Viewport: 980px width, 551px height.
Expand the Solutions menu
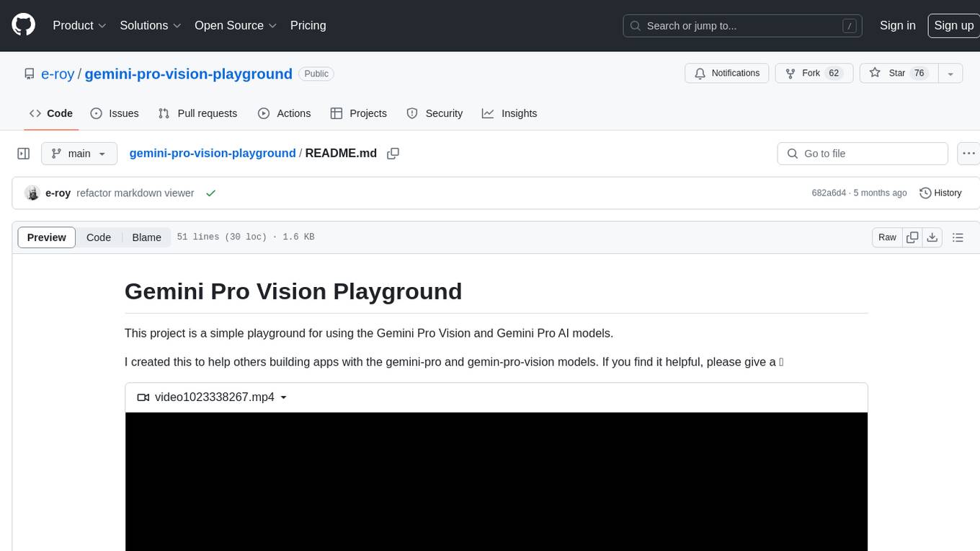coord(151,25)
